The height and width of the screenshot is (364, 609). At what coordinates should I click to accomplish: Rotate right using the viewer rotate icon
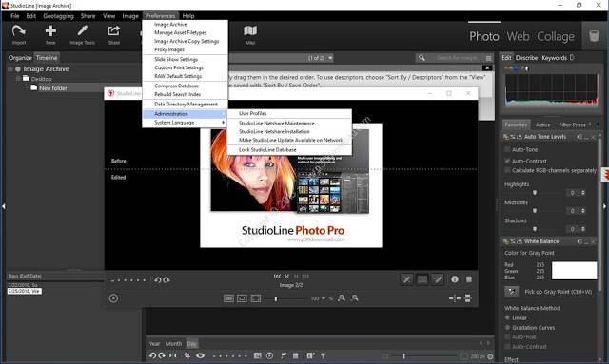167,279
